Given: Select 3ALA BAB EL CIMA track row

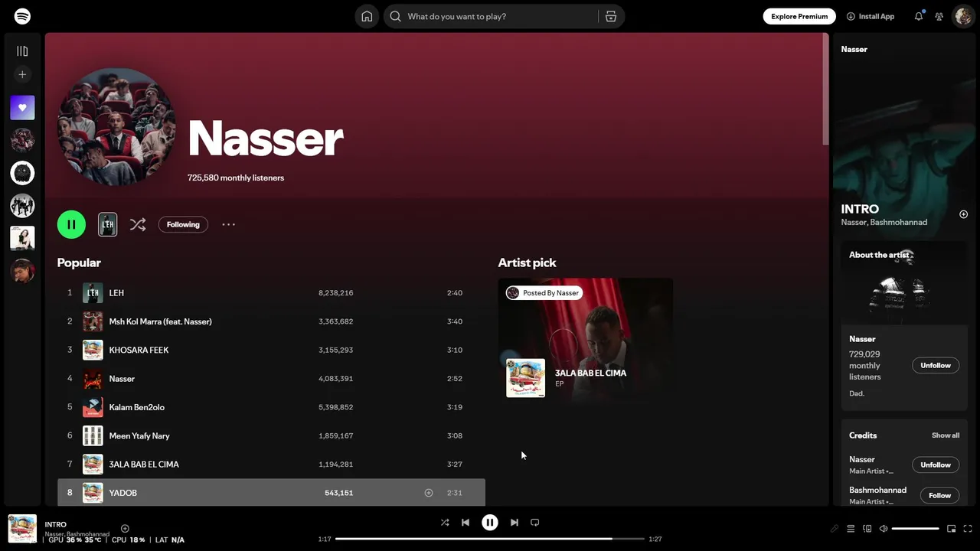Looking at the screenshot, I should pyautogui.click(x=271, y=464).
